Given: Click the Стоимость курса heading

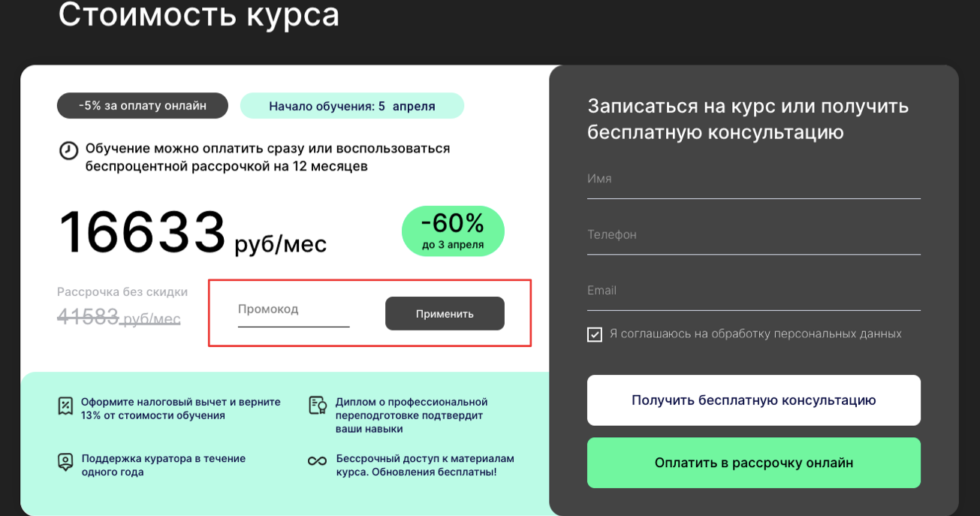Looking at the screenshot, I should click(199, 14).
